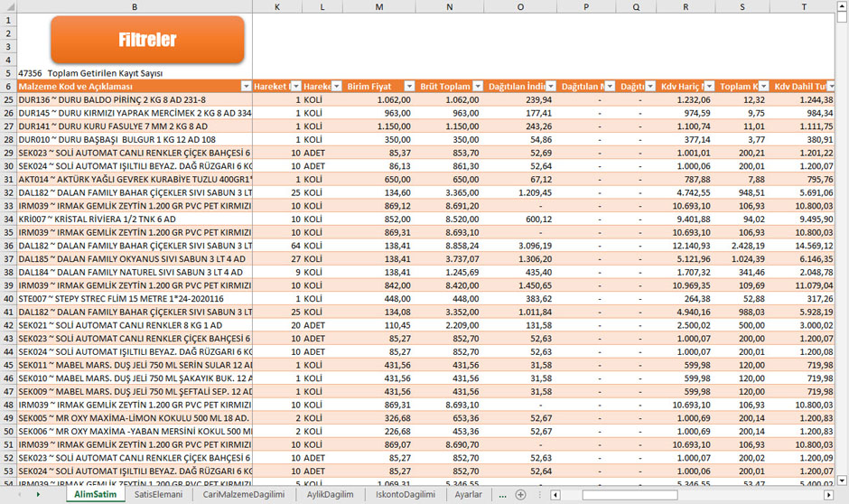849x504 pixels.
Task: Click cell 'DUR141 ~ DURU KURU FASULYE 7 MM 2 KG 8 AD'
Action: tap(135, 126)
